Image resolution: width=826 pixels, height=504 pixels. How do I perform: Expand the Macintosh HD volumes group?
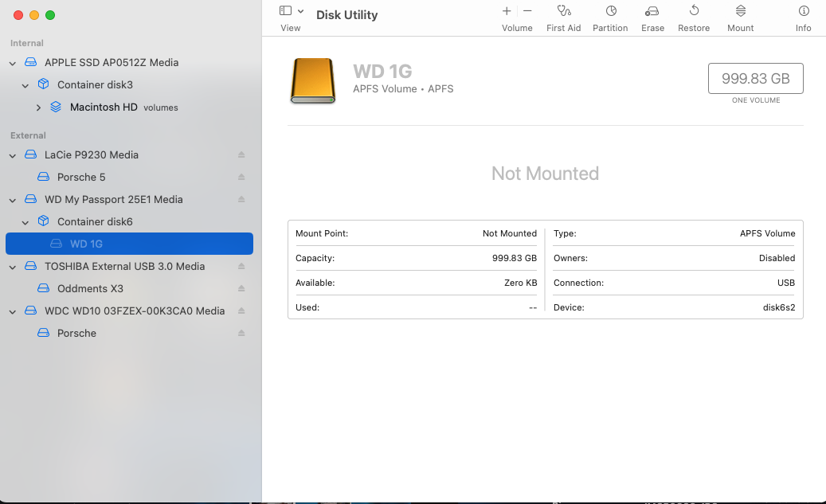click(38, 107)
